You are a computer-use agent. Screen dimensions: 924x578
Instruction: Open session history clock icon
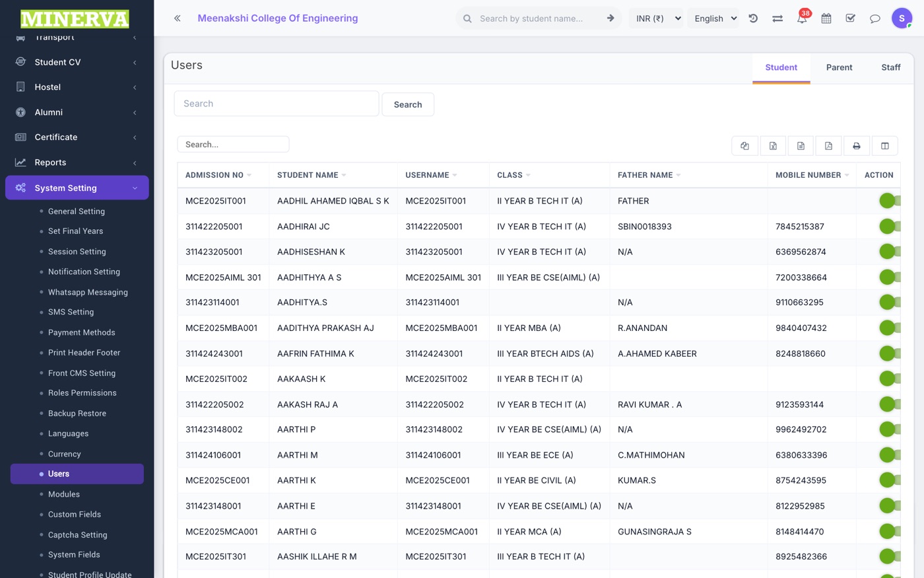click(753, 18)
